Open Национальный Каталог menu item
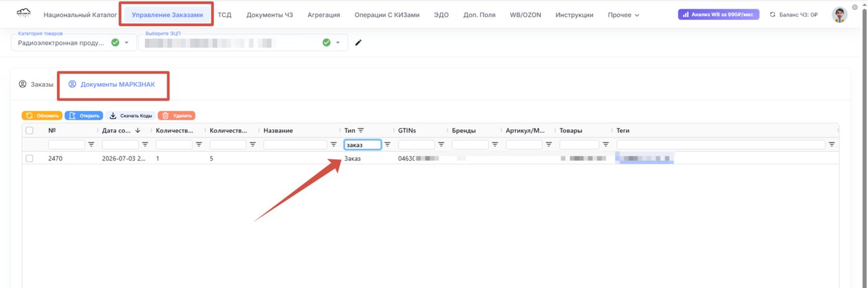This screenshot has width=868, height=288. (x=80, y=15)
